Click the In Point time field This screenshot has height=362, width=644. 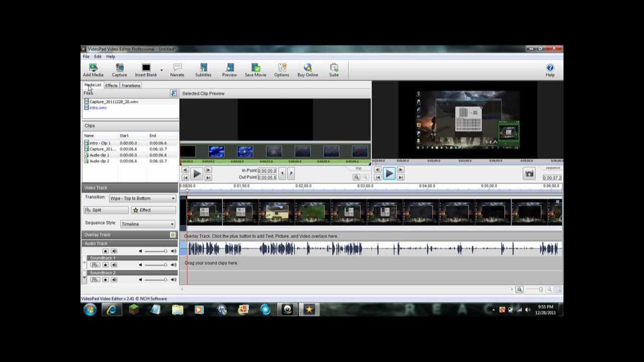click(x=267, y=170)
